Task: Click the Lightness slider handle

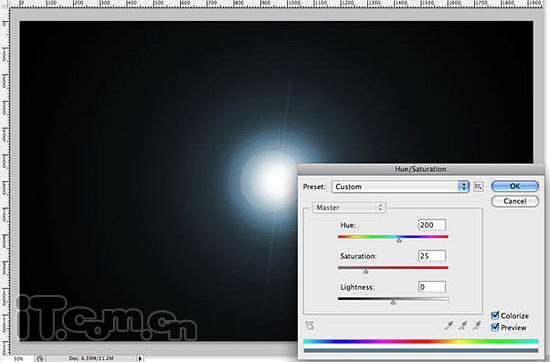Action: click(x=393, y=302)
